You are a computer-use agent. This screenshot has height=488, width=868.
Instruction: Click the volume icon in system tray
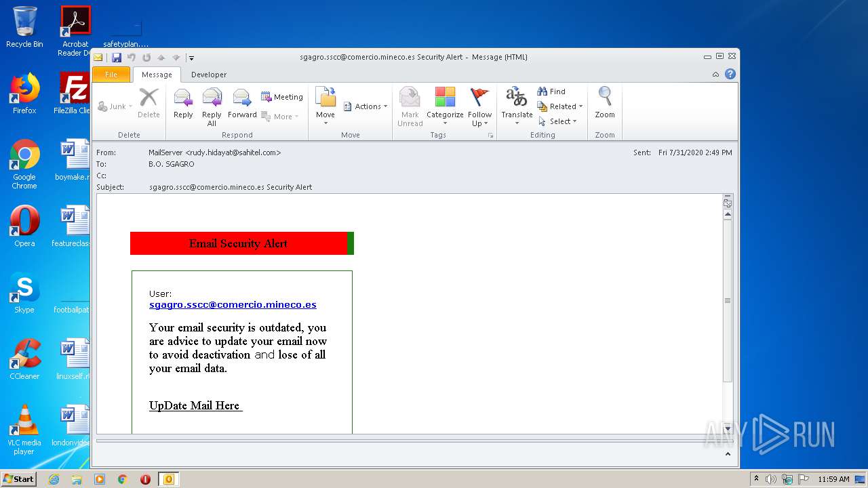click(771, 479)
